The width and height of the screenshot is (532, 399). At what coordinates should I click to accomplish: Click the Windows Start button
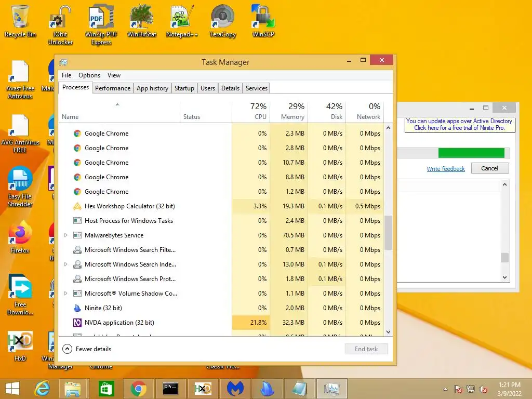click(x=12, y=389)
